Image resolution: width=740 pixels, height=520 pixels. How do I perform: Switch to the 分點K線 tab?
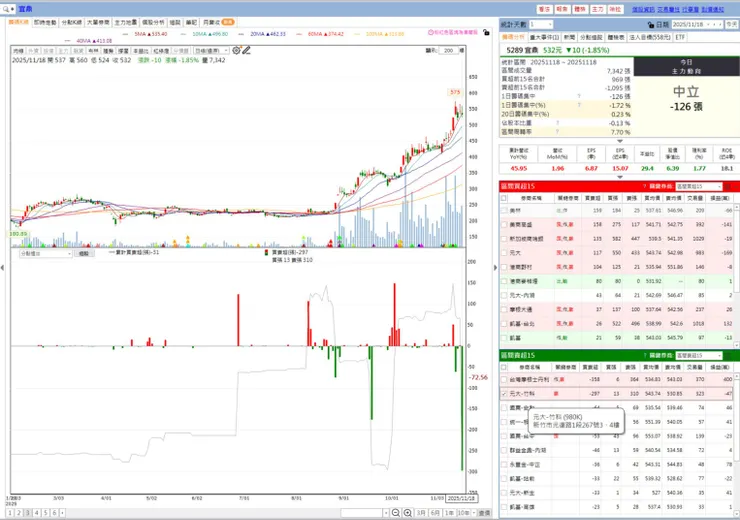pos(72,22)
